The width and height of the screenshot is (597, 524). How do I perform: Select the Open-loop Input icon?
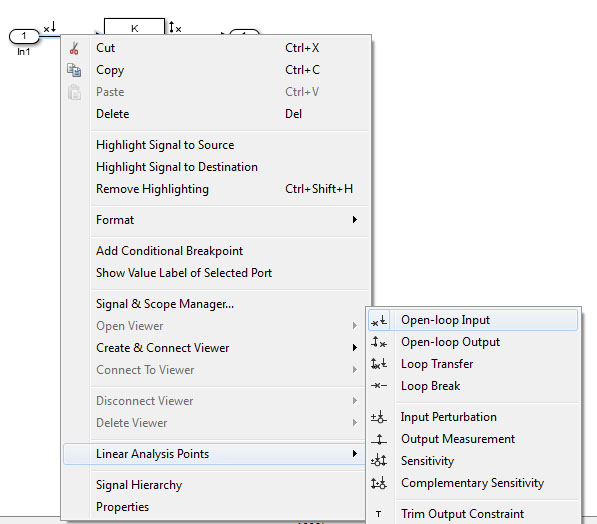[x=379, y=321]
